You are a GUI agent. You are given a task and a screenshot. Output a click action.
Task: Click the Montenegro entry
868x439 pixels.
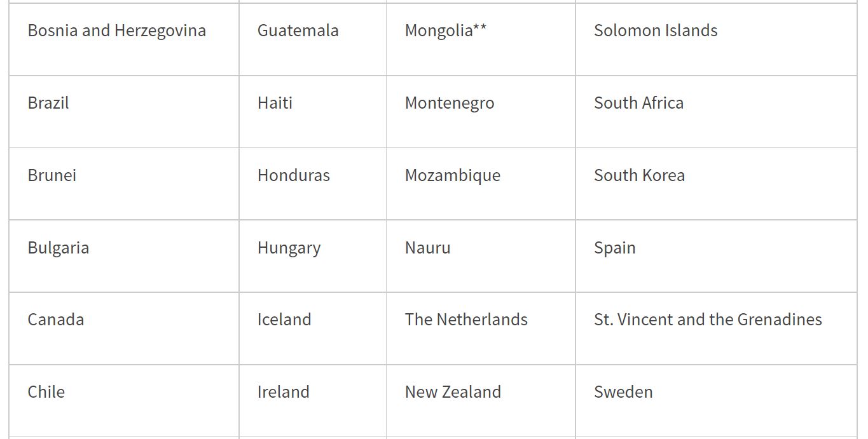pos(450,103)
